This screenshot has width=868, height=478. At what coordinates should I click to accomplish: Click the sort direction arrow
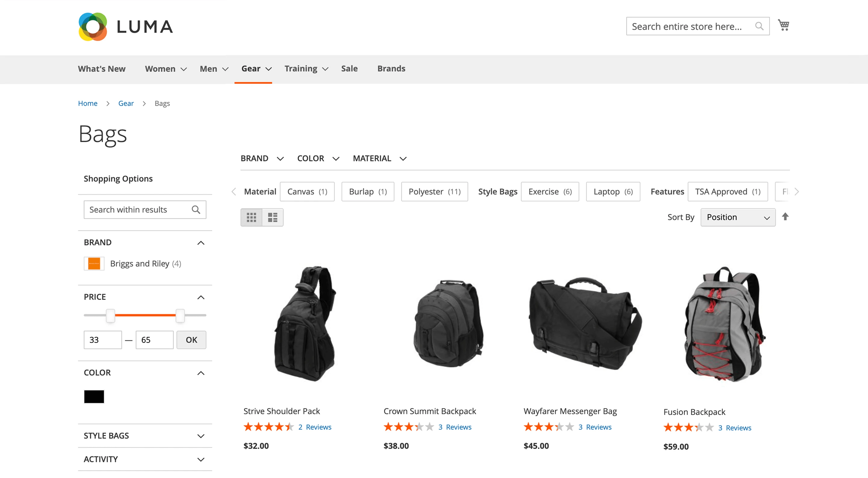pyautogui.click(x=785, y=217)
